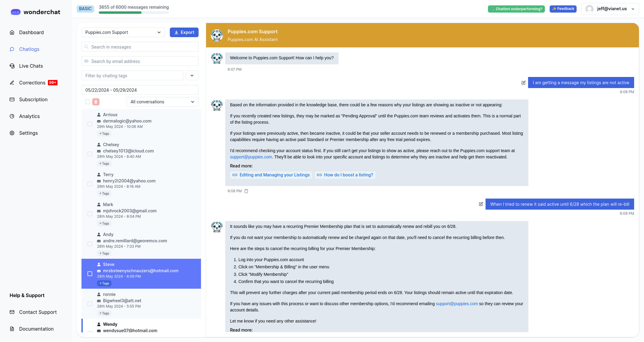Open the Corrections page
The height and width of the screenshot is (342, 644).
32,83
